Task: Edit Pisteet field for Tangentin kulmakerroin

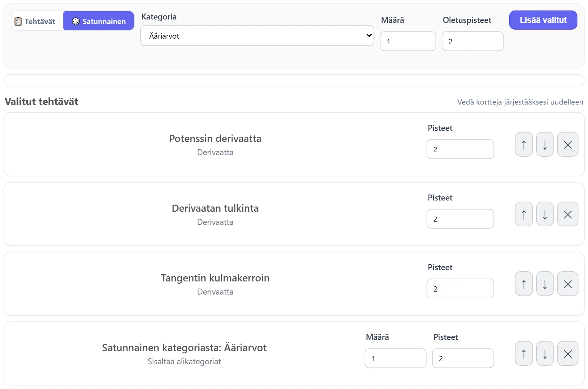Action: pyautogui.click(x=460, y=289)
